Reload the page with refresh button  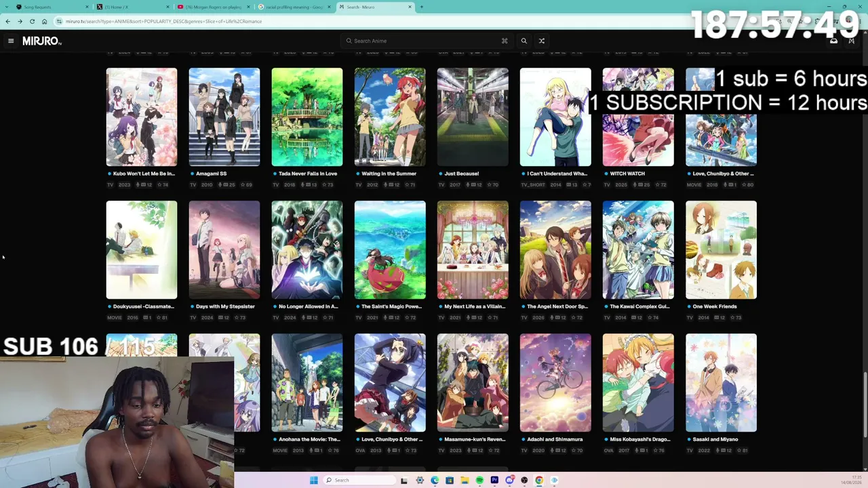coord(32,21)
